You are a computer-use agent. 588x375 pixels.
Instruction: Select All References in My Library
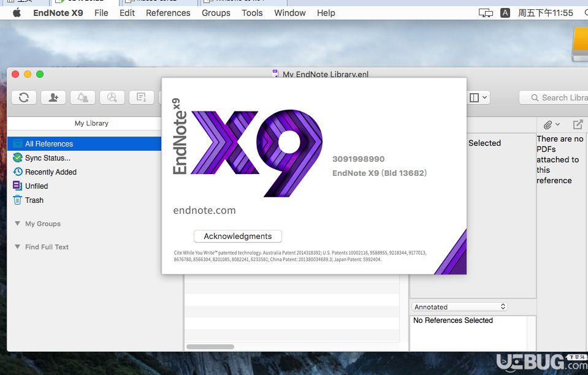pos(85,143)
